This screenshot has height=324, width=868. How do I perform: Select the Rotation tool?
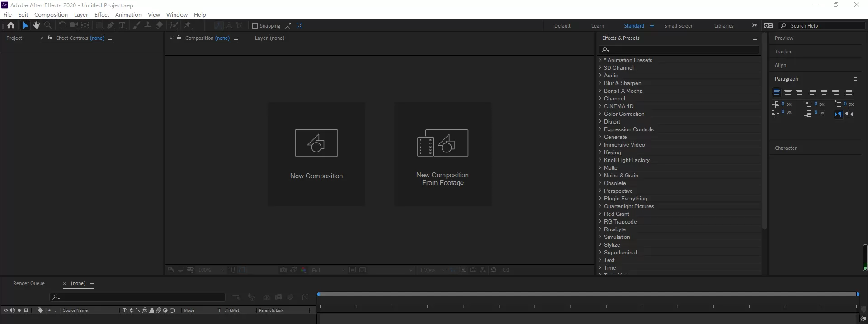click(62, 25)
